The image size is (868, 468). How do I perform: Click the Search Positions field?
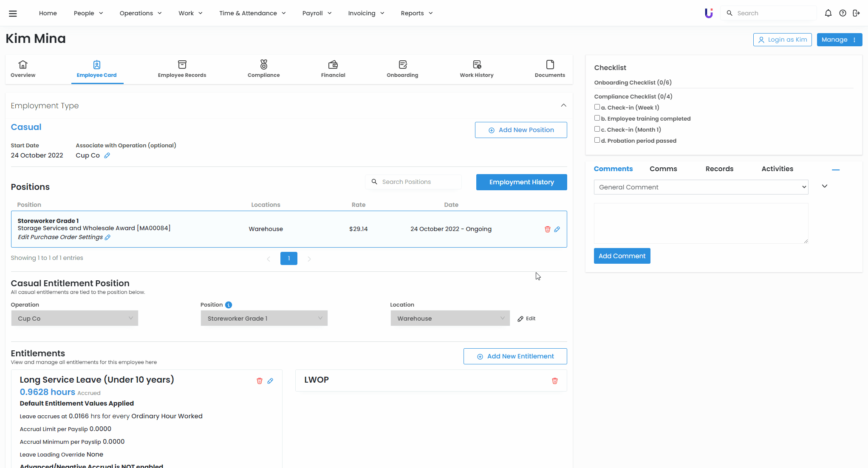[418, 182]
